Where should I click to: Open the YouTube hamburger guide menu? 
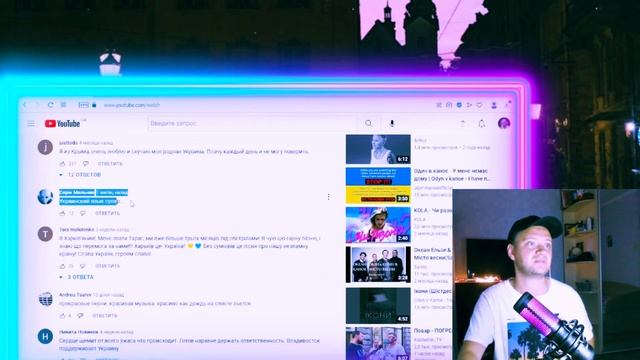[x=31, y=123]
